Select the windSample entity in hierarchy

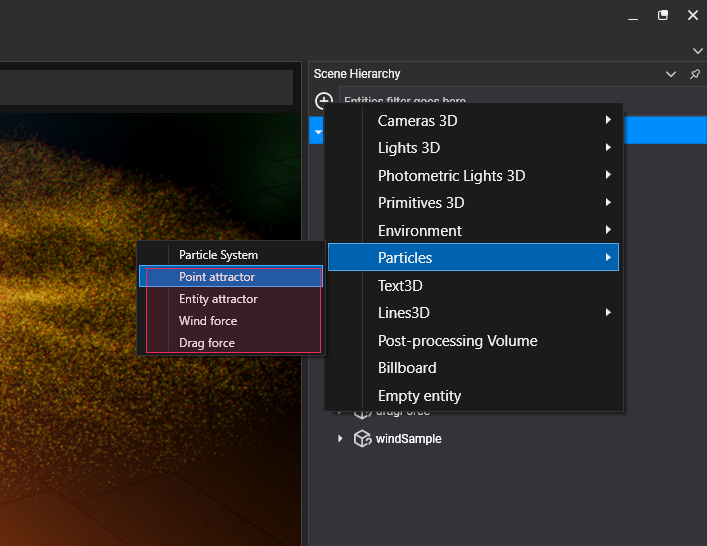tap(408, 438)
